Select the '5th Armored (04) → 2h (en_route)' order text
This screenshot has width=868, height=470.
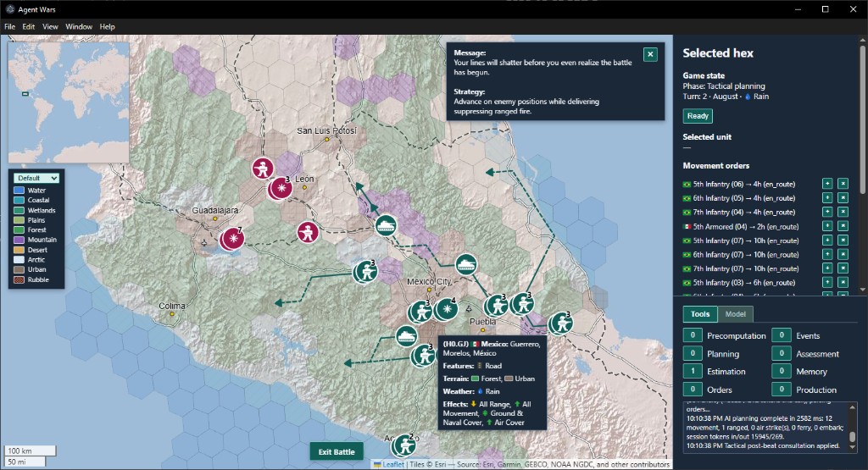(746, 226)
